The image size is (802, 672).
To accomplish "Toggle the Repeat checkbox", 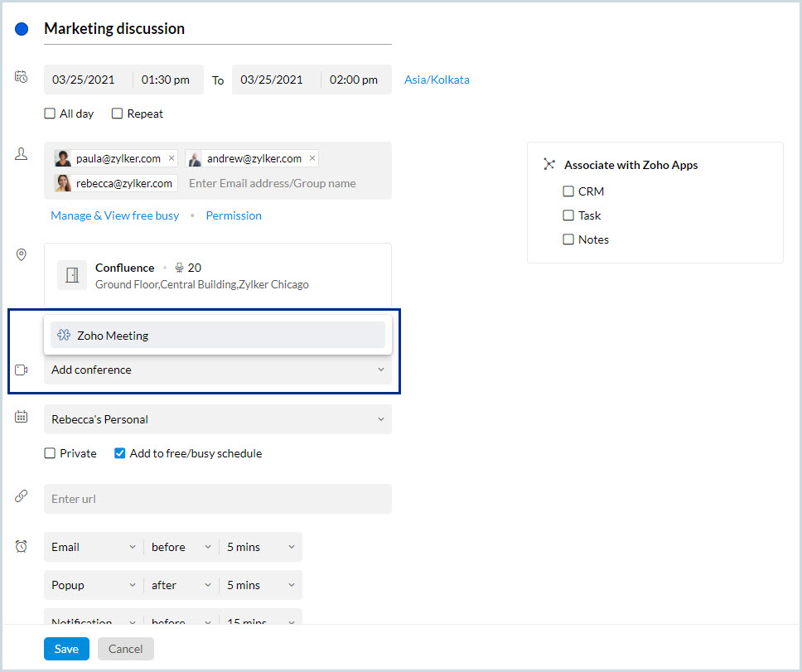I will point(118,114).
